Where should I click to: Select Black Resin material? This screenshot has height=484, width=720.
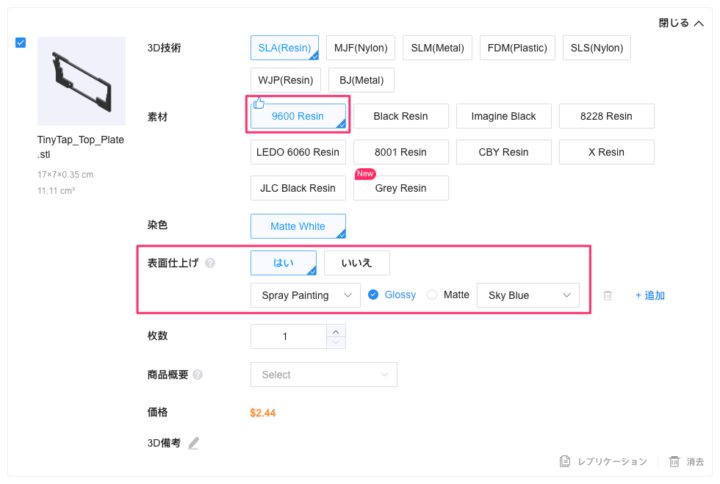point(400,116)
